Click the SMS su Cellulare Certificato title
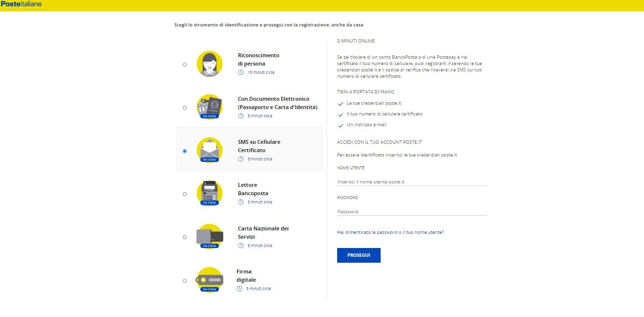This screenshot has height=317, width=644. [x=259, y=146]
